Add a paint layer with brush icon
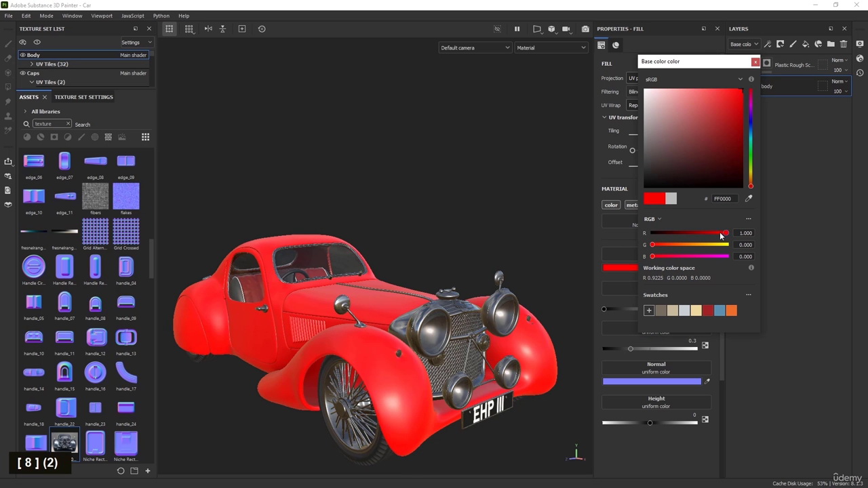Image resolution: width=868 pixels, height=488 pixels. (x=793, y=44)
